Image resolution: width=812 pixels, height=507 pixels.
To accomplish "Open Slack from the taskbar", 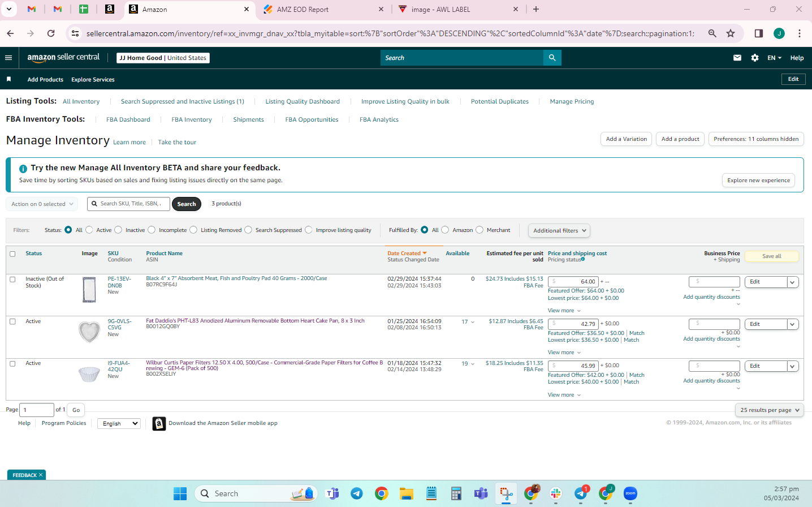I will [x=556, y=494].
